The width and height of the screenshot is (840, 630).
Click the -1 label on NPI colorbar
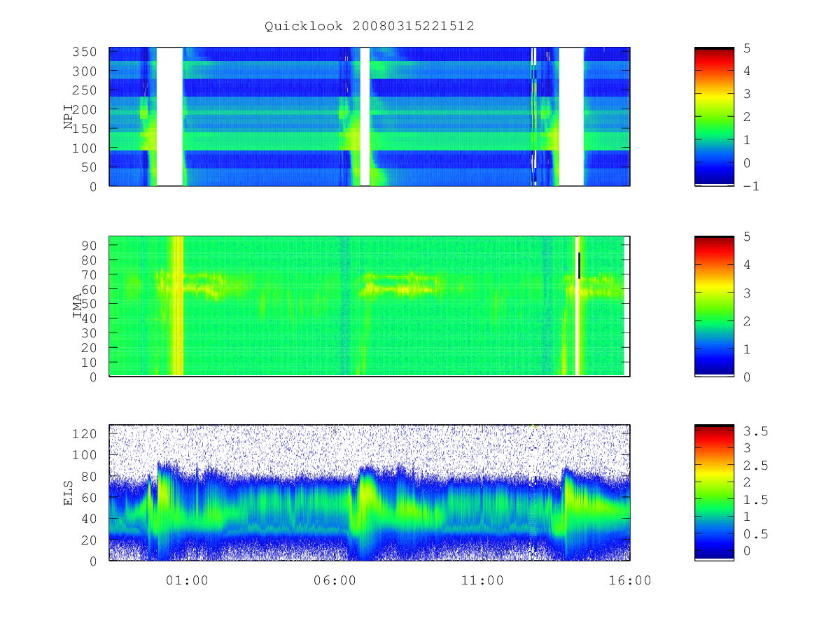(x=752, y=186)
